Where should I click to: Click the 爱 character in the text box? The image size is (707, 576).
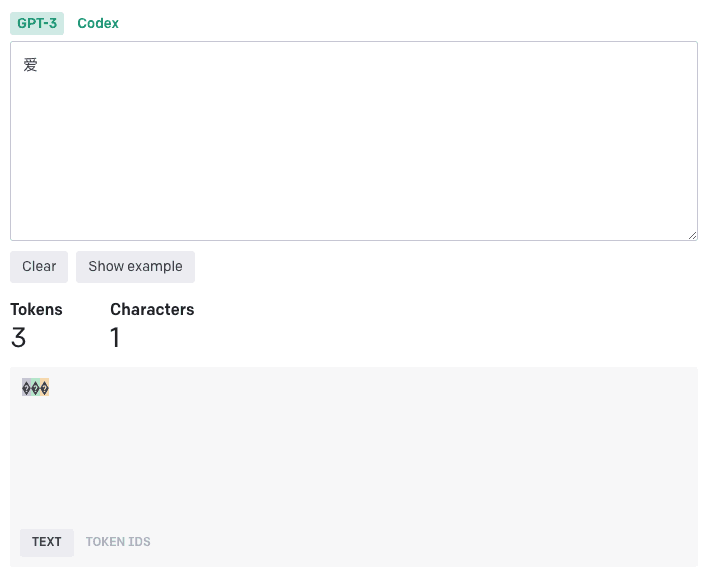(31, 65)
